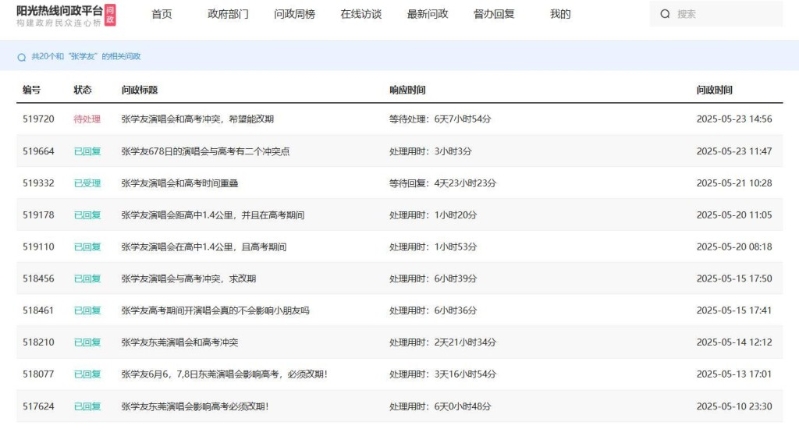Click the 阳光热线问政平台 site logo

[x=58, y=14]
